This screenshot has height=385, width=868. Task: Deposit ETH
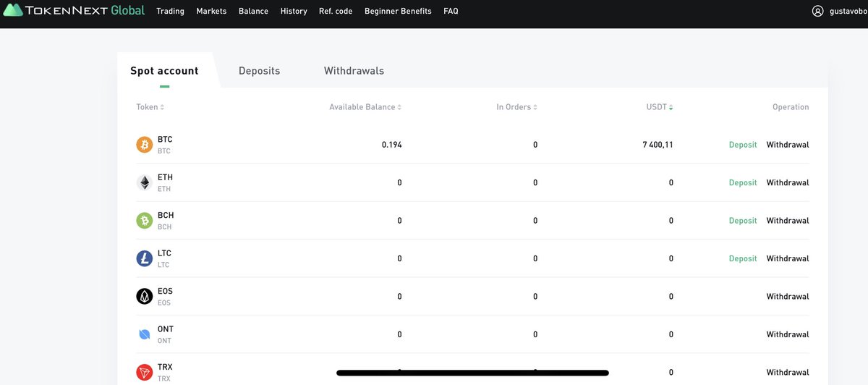point(743,182)
